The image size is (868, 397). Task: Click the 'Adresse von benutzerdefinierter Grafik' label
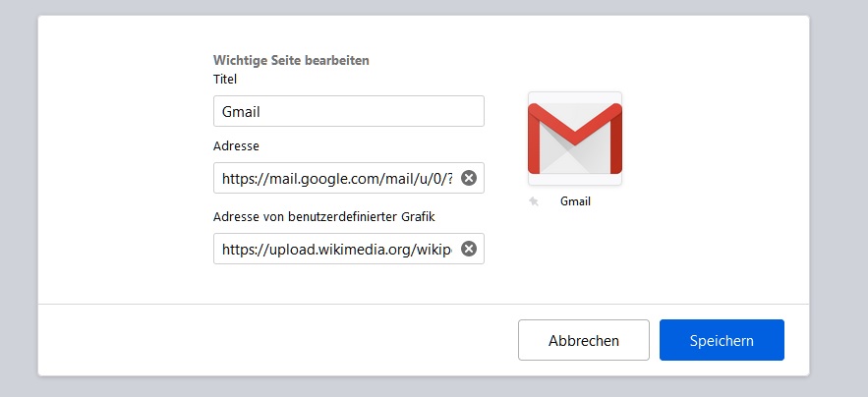click(323, 216)
